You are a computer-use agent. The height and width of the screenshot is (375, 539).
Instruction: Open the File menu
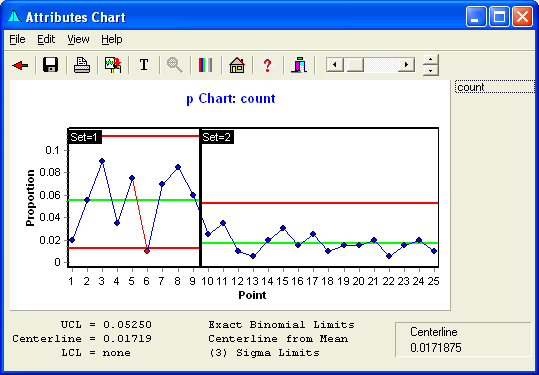[x=17, y=40]
